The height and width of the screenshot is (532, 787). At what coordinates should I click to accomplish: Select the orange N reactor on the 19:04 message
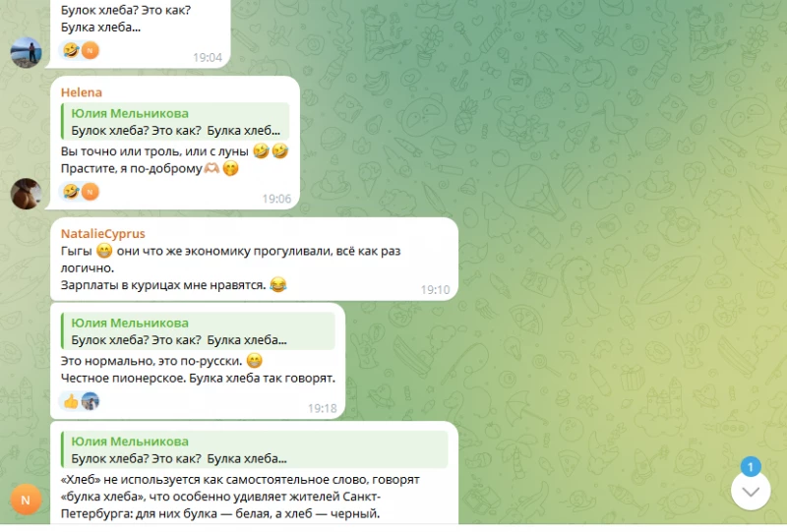[x=91, y=50]
